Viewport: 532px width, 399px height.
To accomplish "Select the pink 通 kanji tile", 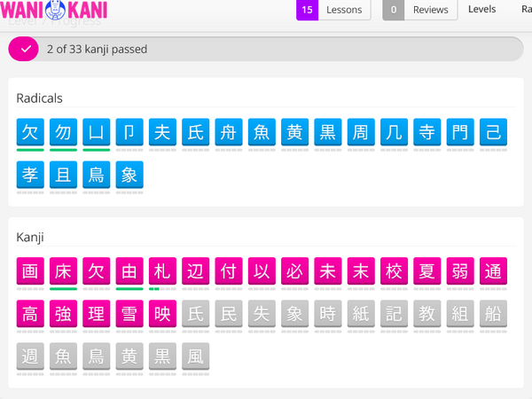I will (493, 271).
